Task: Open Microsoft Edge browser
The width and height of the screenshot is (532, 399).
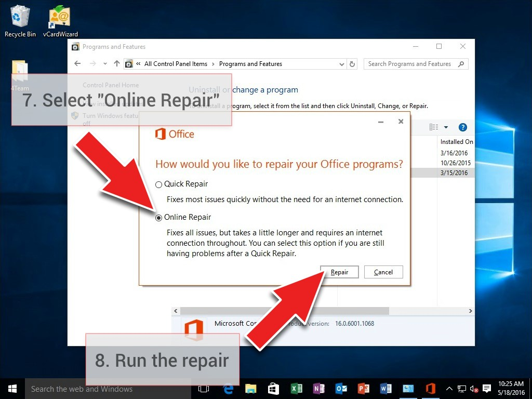Action: click(228, 389)
